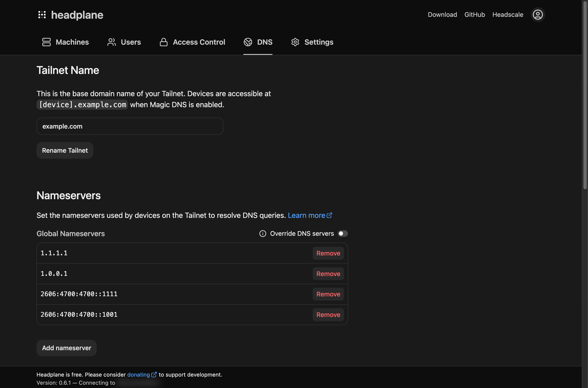Click the Override DNS servers info icon
The image size is (588, 388).
coord(262,234)
